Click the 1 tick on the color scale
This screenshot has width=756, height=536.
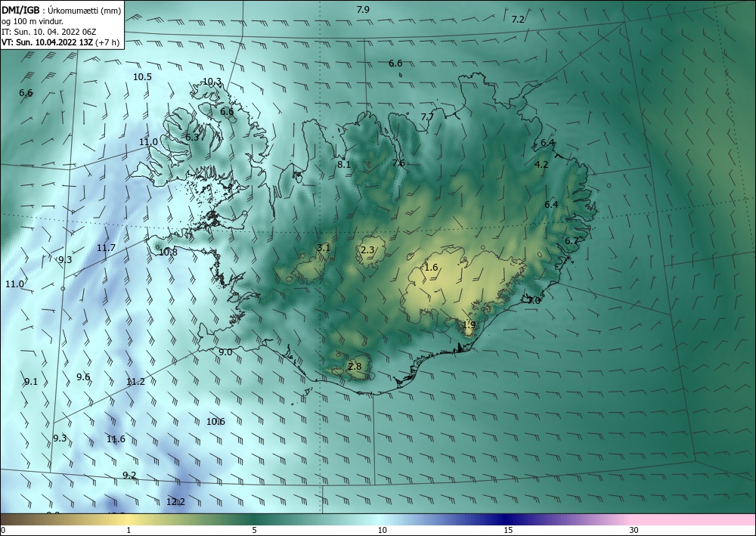tap(129, 530)
